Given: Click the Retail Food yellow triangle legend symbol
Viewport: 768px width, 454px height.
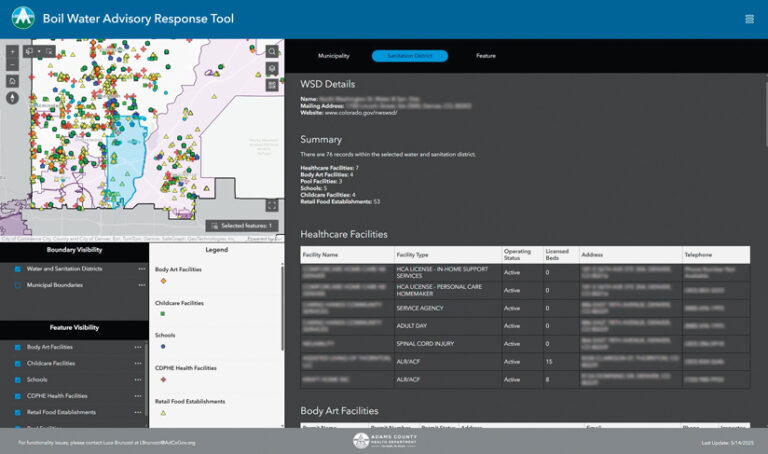Looking at the screenshot, I should (163, 413).
